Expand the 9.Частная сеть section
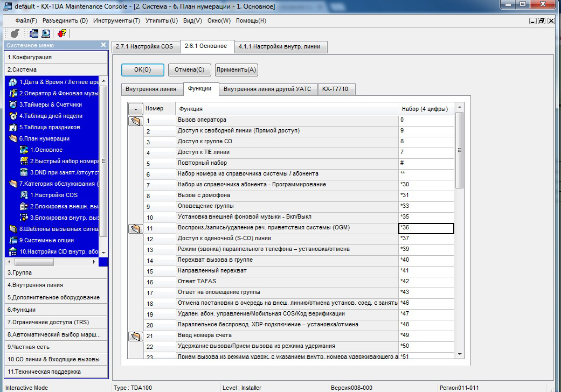Image resolution: width=561 pixels, height=392 pixels. (57, 347)
